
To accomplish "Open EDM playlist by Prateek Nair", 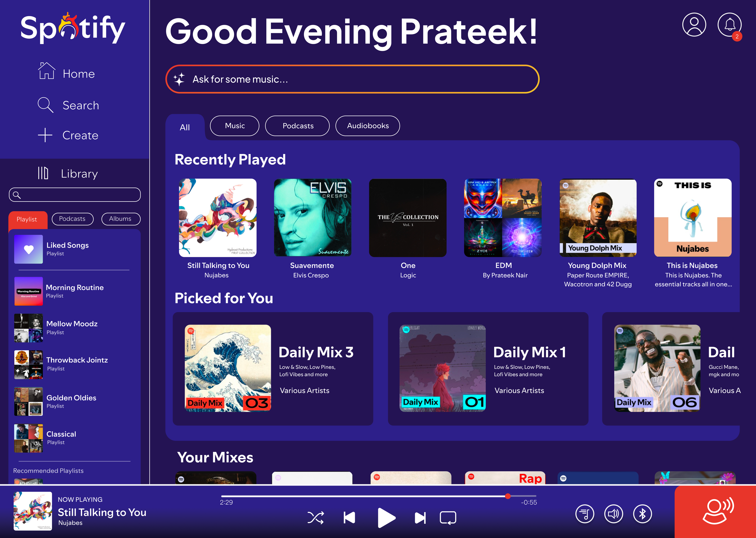I will (503, 218).
